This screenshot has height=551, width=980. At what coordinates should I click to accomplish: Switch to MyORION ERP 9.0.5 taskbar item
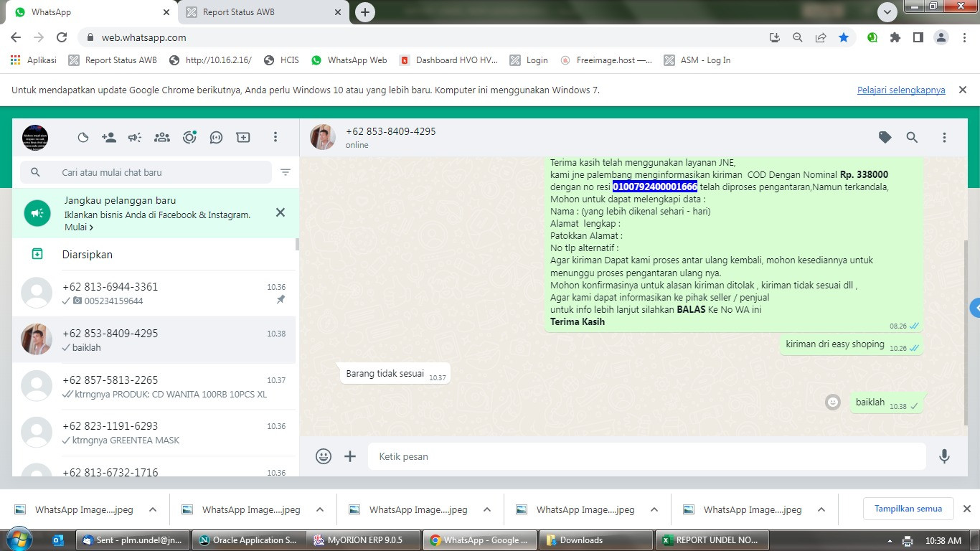click(363, 540)
